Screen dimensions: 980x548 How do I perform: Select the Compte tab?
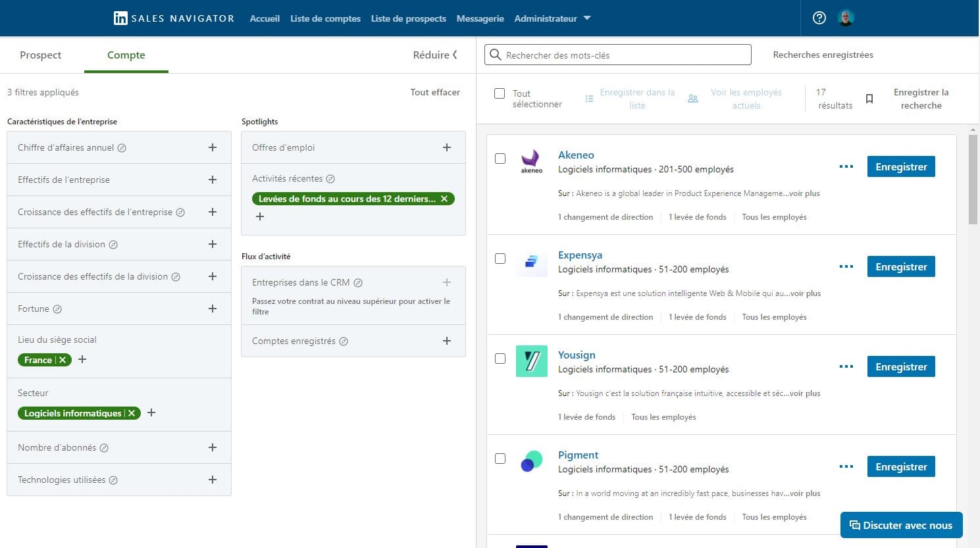126,55
